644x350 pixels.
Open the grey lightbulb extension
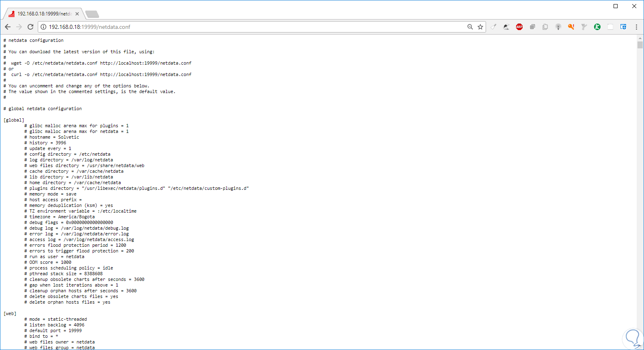(x=558, y=27)
